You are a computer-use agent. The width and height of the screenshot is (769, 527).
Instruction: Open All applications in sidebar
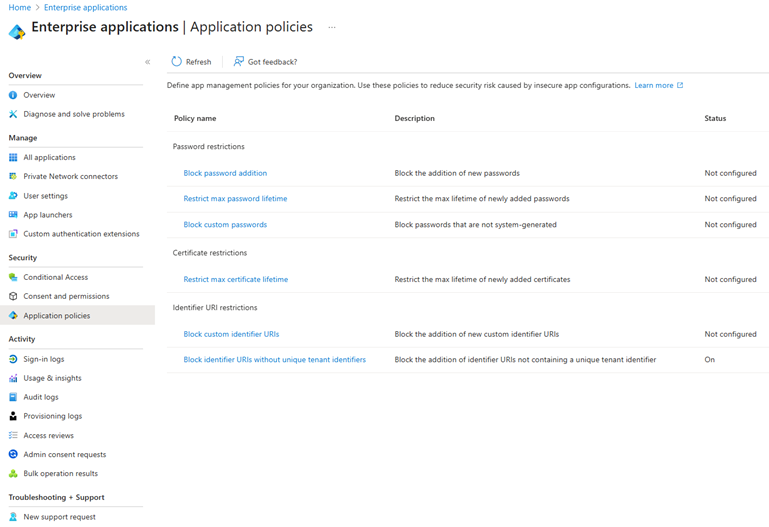click(x=49, y=157)
